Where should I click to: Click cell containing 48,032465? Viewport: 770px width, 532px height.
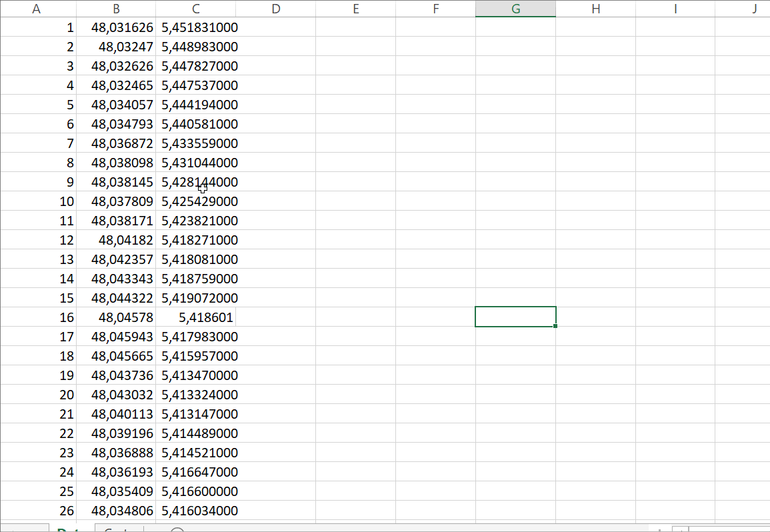coord(116,85)
